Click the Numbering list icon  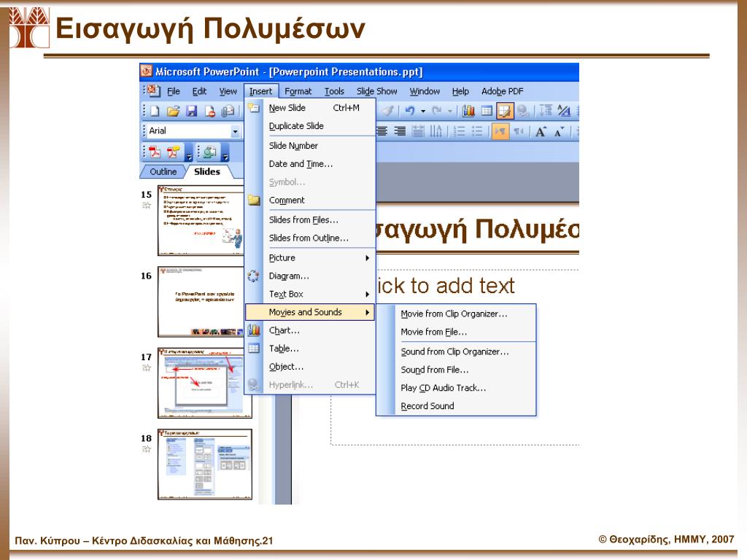coord(460,131)
